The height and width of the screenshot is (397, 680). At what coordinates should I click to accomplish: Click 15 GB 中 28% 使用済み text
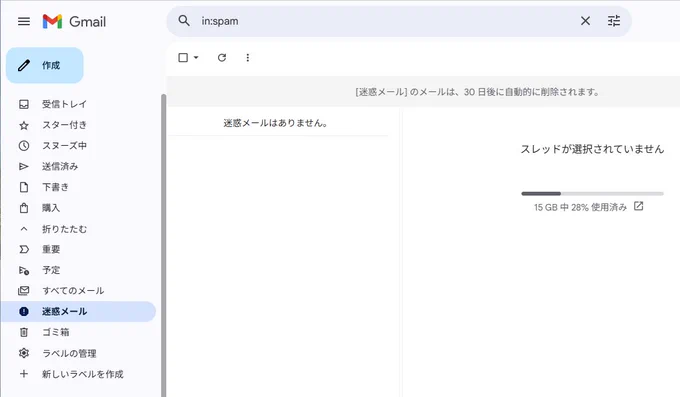[x=580, y=207]
